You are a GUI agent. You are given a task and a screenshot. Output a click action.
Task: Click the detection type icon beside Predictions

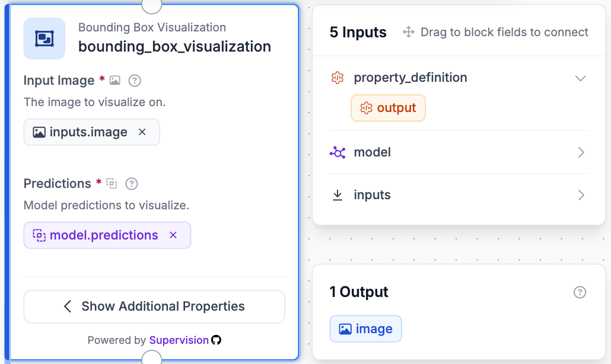[x=112, y=183]
